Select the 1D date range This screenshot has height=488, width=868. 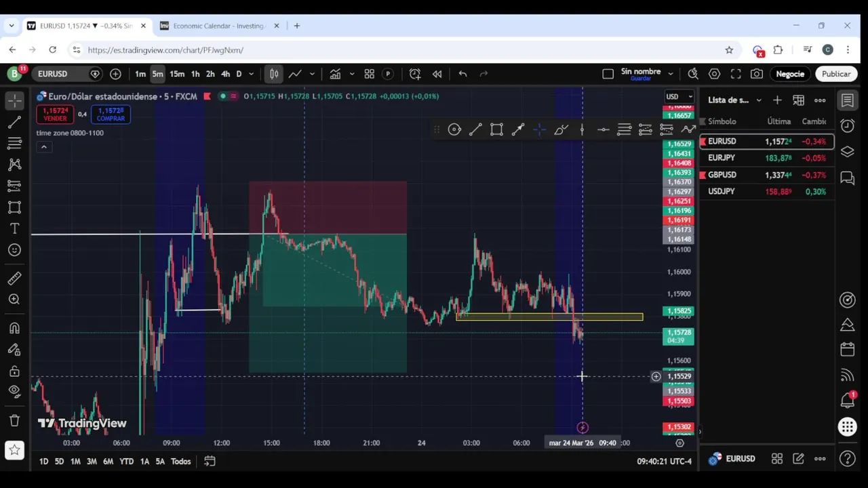coord(43,462)
